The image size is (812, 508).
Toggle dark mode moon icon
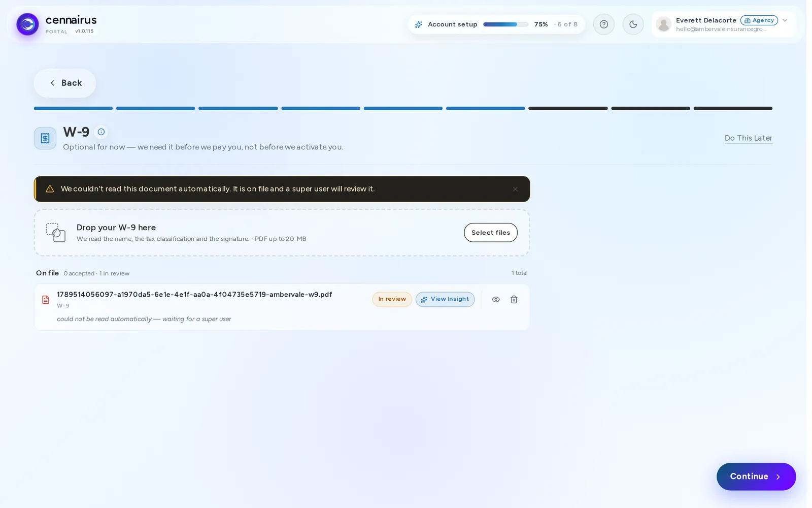(633, 24)
